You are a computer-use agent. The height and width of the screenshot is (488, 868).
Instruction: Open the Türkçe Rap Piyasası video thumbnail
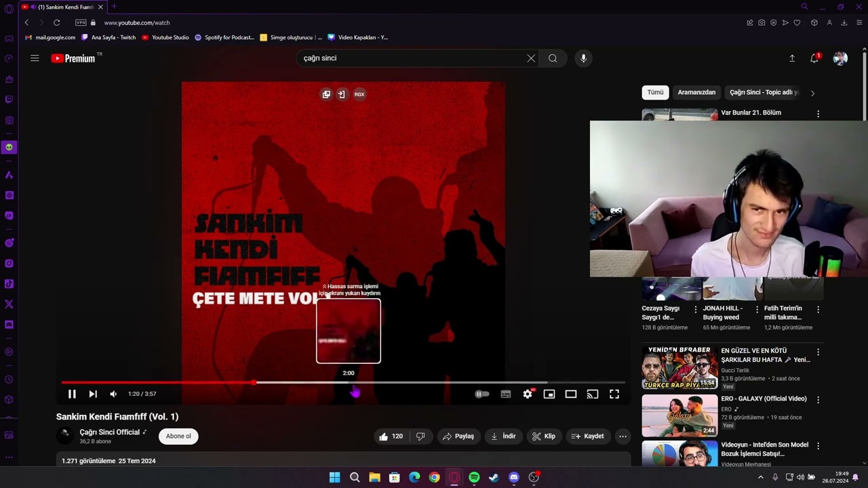679,368
